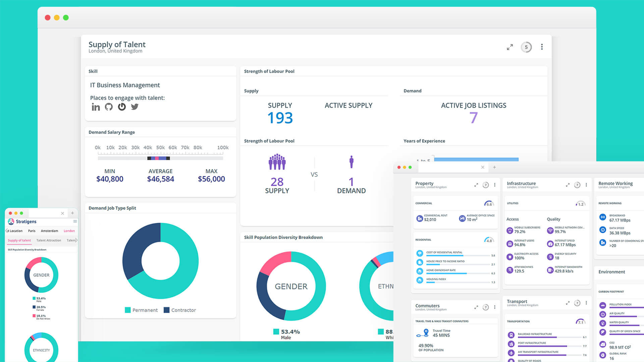Click the Water Quality icon
The height and width of the screenshot is (362, 644).
(603, 323)
